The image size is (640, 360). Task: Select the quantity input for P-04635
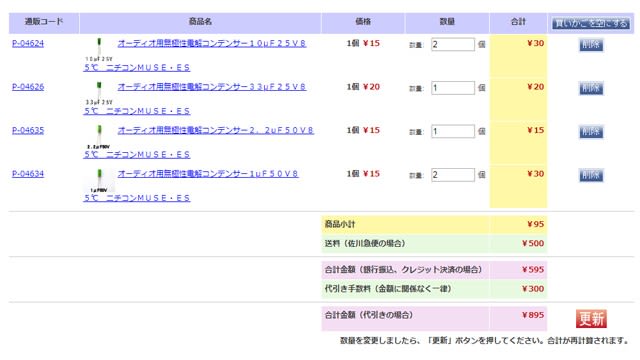pos(453,131)
